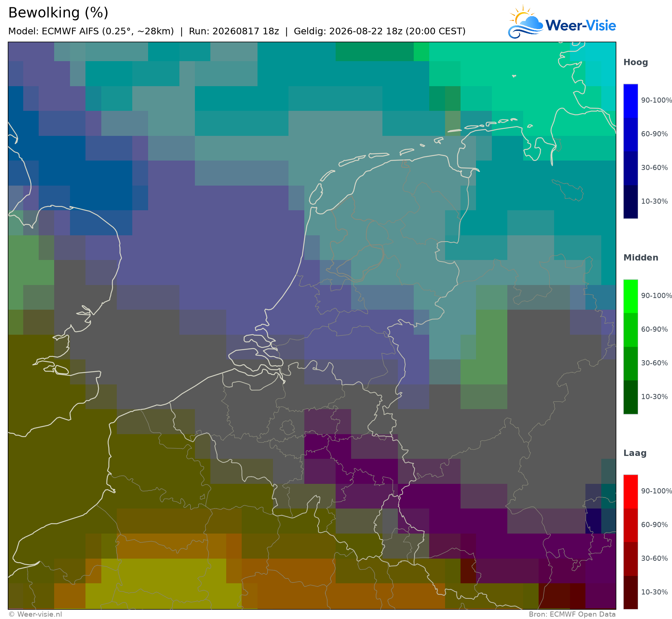Screen dimensions: 672x619
Task: Select the Laag 60-90% red swatch
Action: tap(630, 525)
